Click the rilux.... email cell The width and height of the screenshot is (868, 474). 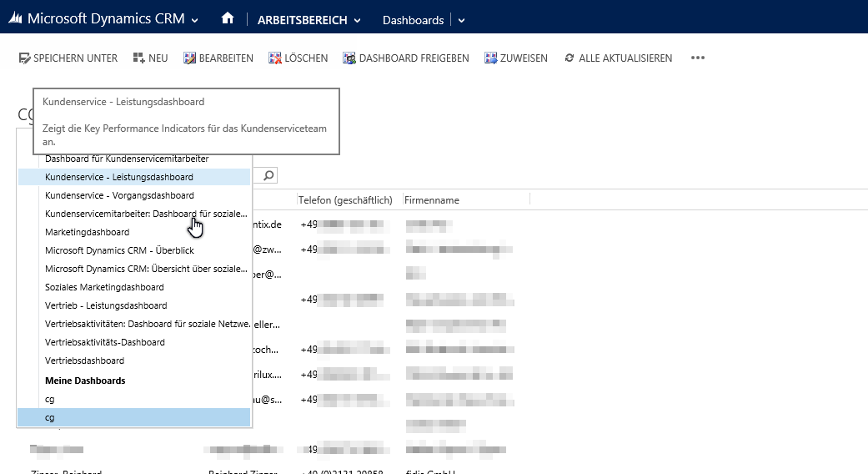coord(268,375)
